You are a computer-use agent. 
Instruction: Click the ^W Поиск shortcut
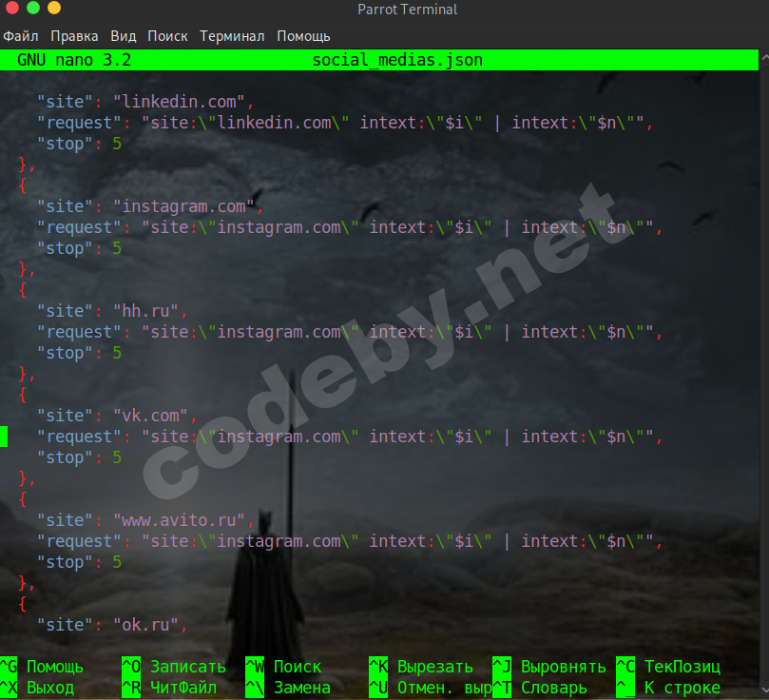283,667
